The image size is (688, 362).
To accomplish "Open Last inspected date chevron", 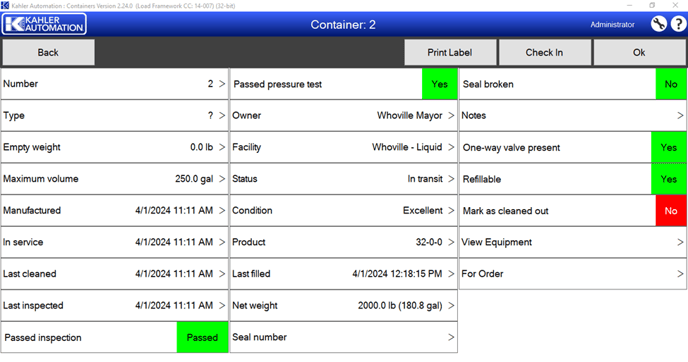I will tap(222, 305).
